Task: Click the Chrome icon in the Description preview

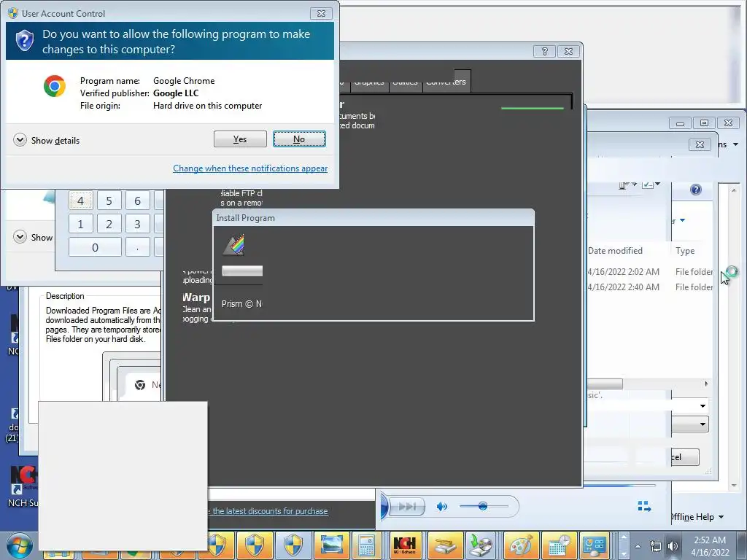Action: pyautogui.click(x=139, y=385)
